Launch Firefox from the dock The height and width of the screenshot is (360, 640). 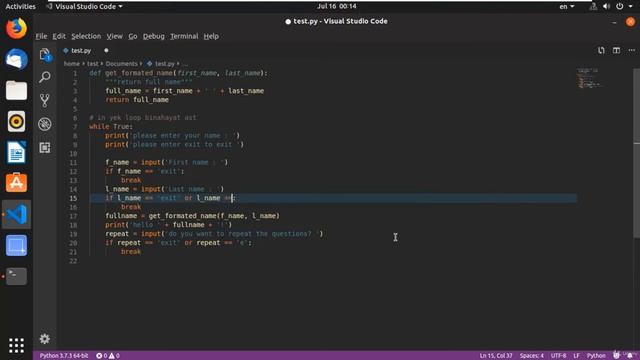[16, 29]
